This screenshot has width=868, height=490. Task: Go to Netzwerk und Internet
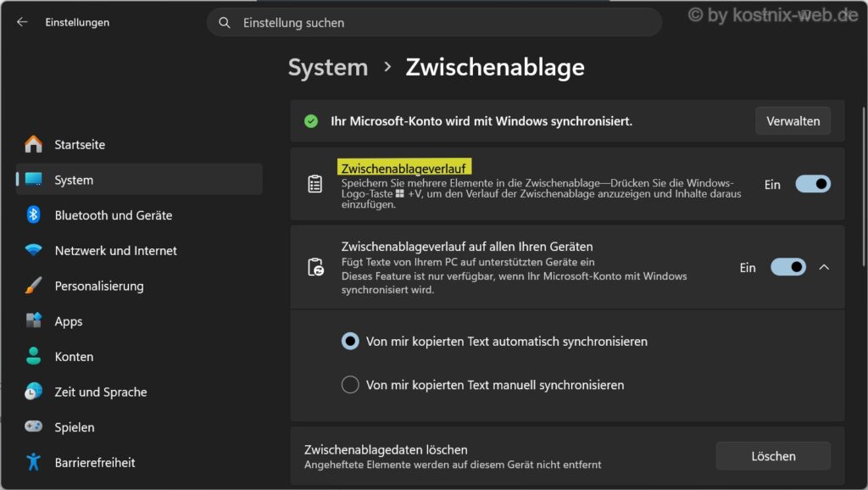pos(139,250)
